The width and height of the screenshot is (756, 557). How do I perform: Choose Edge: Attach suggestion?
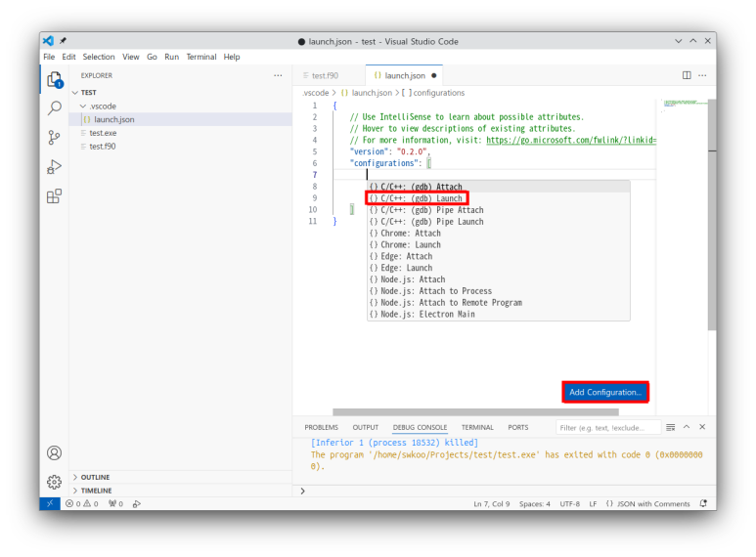[499, 256]
